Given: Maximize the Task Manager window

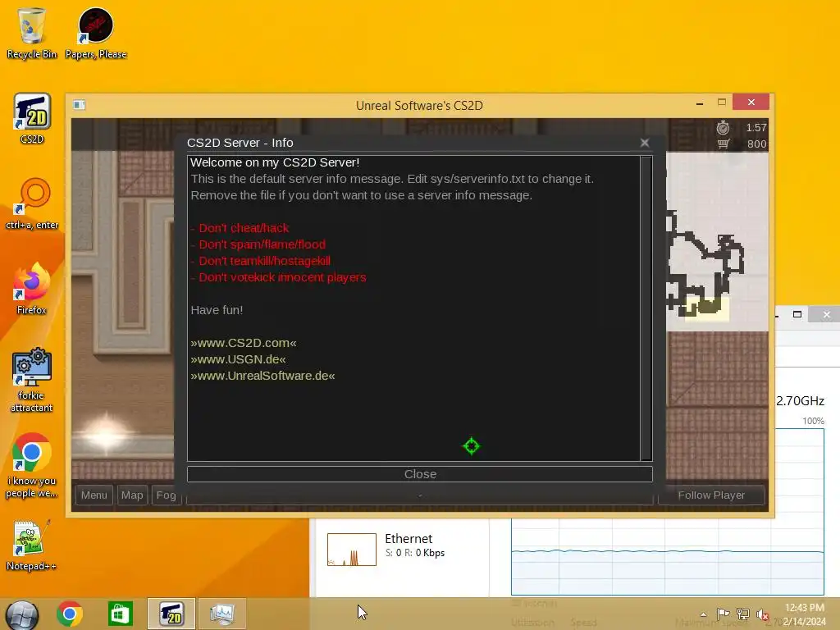Looking at the screenshot, I should (797, 314).
